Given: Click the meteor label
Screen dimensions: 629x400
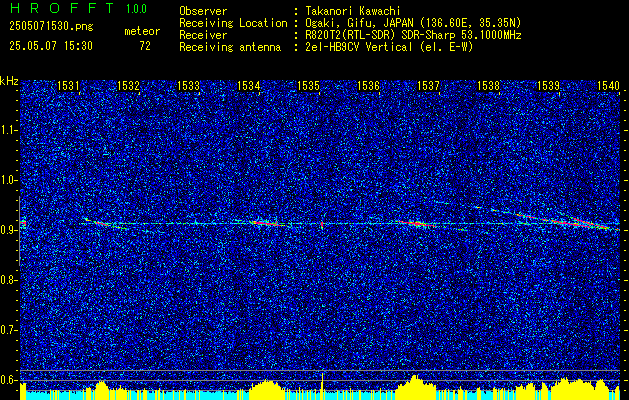Looking at the screenshot, I should 142,31.
